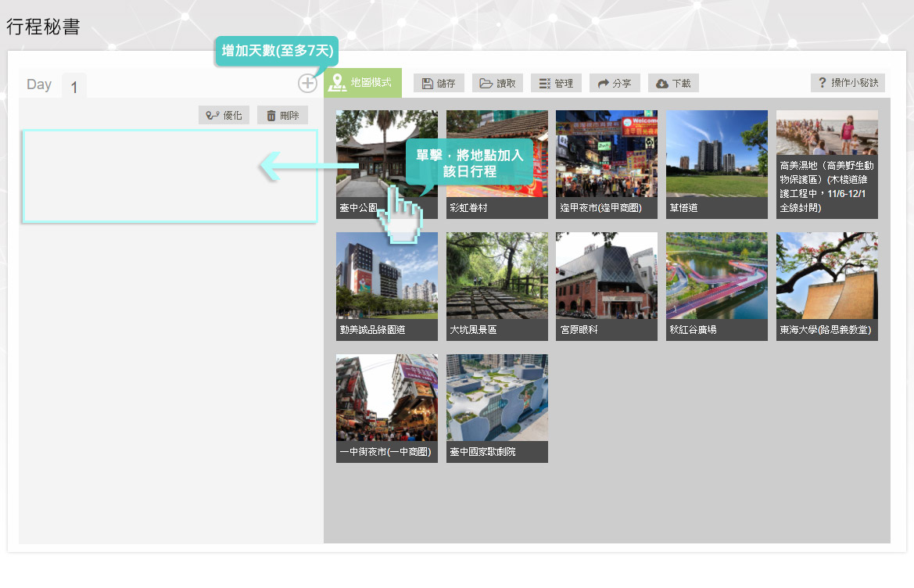
Task: Add 勤美誠品綠園道 to the day's schedule
Action: tap(386, 286)
